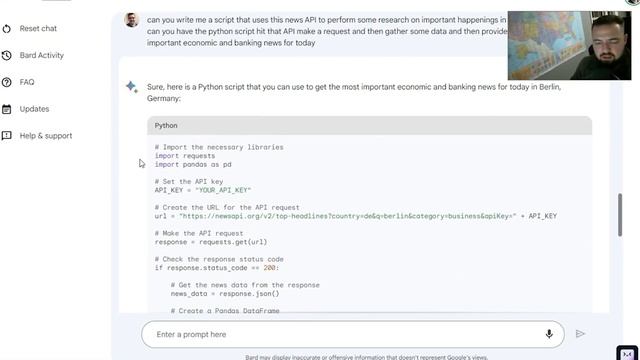Click the 'Enter a prompt here' field
The height and width of the screenshot is (360, 640).
[353, 334]
